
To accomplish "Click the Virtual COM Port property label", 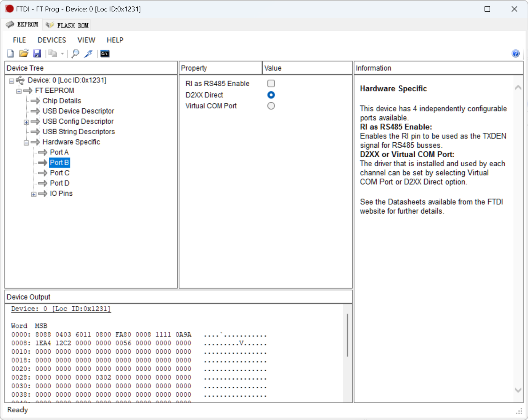I will click(x=211, y=106).
